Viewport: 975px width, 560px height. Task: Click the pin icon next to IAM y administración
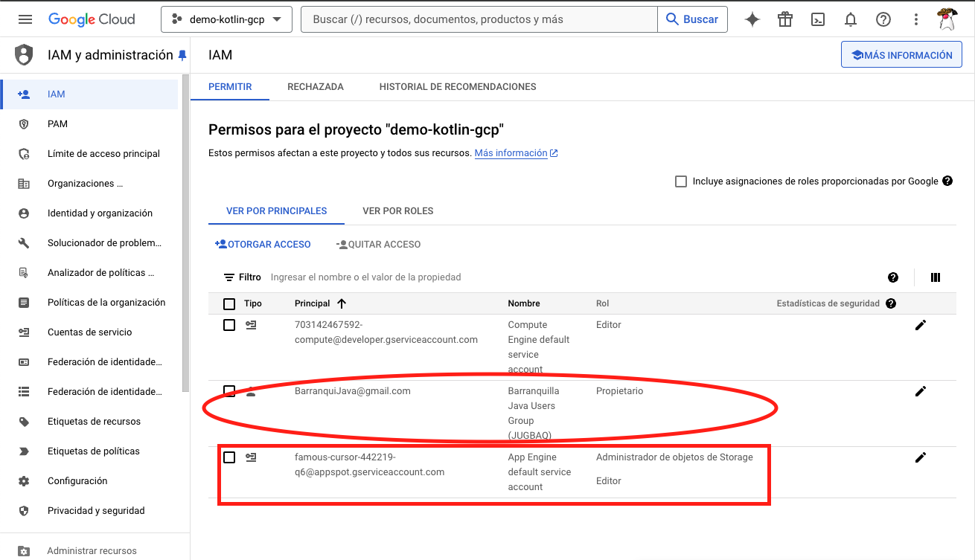(x=182, y=56)
